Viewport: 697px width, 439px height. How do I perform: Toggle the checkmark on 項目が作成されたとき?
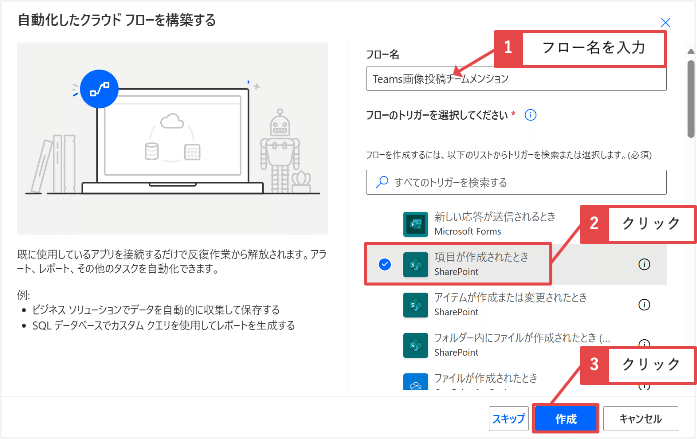(385, 264)
